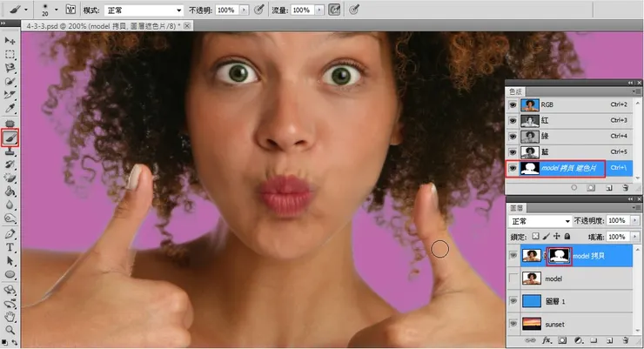644x349 pixels.
Task: Switch to the 圖層 Layers tab
Action: (x=517, y=208)
